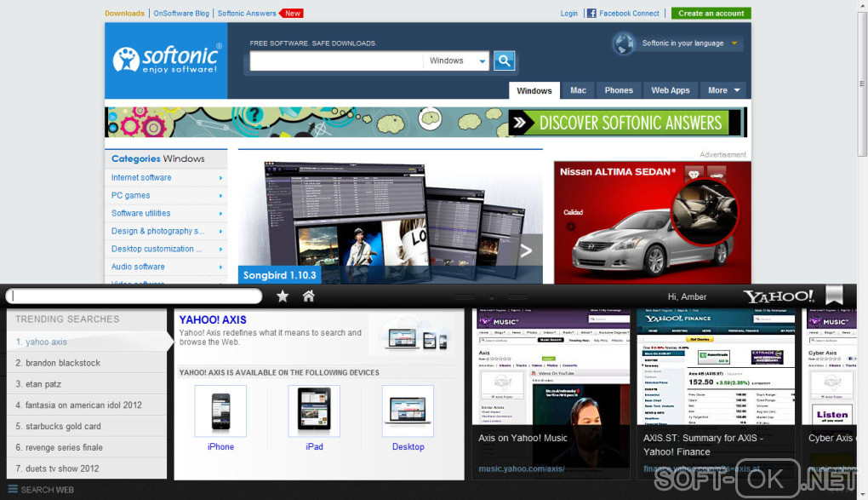
Task: Click the 'Audio software' category link
Action: [138, 267]
